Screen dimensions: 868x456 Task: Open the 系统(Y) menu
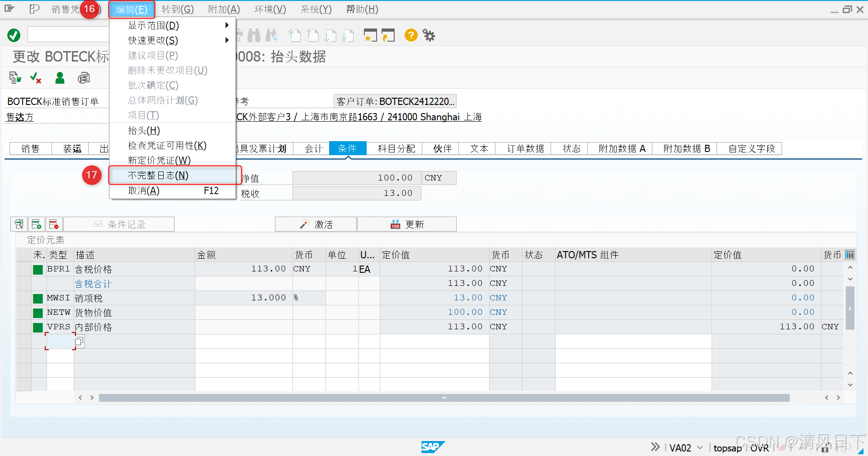[316, 9]
